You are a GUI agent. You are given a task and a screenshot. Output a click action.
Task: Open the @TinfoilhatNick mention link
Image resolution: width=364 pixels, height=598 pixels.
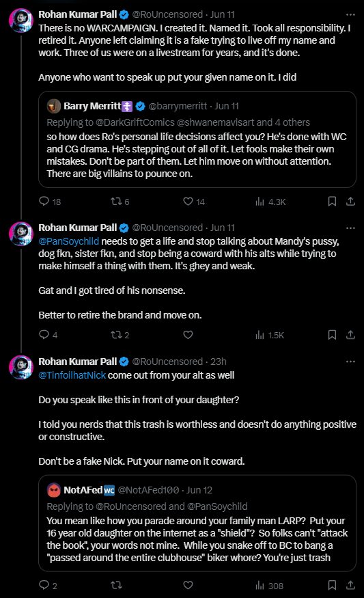(72, 375)
